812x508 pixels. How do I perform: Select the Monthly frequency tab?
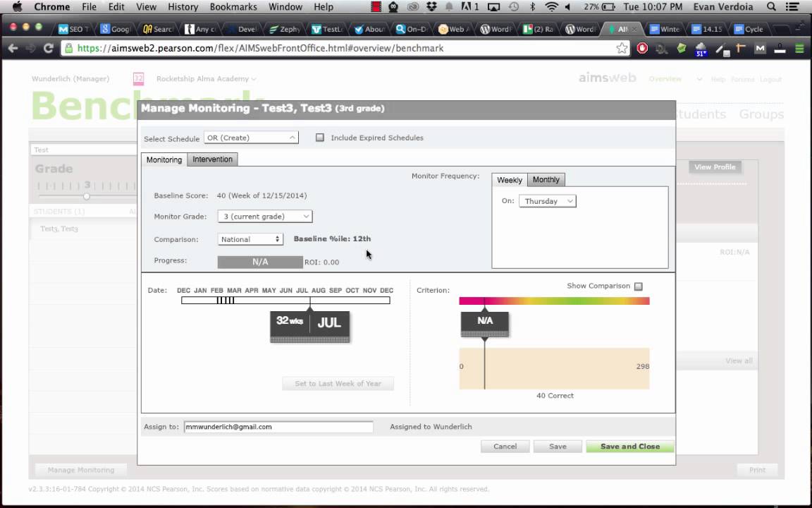click(546, 179)
